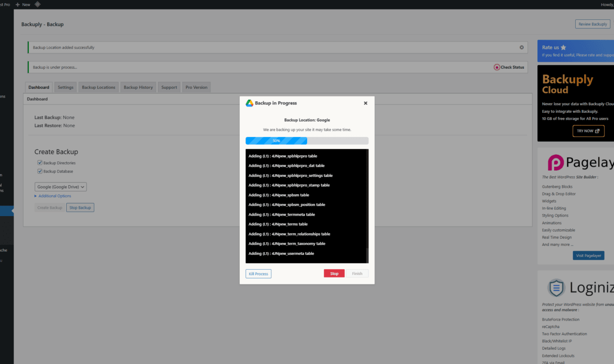The image size is (614, 364).
Task: Uncheck the Backup Database checkbox
Action: pos(40,171)
